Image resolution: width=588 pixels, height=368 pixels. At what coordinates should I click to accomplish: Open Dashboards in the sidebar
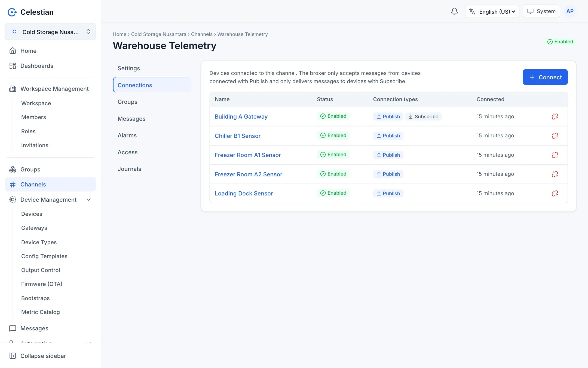[x=50, y=66]
